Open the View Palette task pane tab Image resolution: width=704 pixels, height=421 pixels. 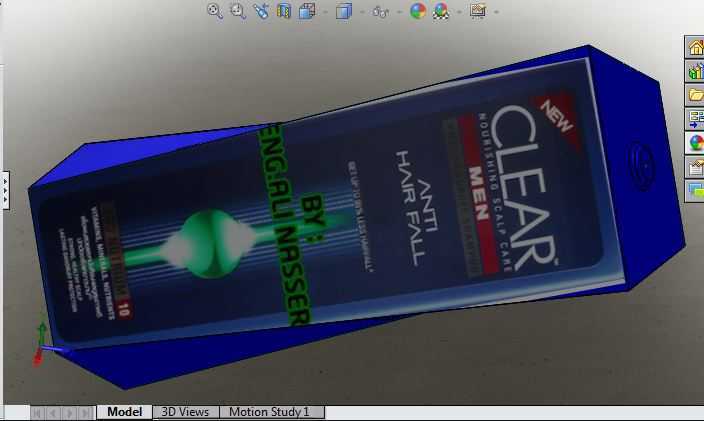pyautogui.click(x=695, y=119)
